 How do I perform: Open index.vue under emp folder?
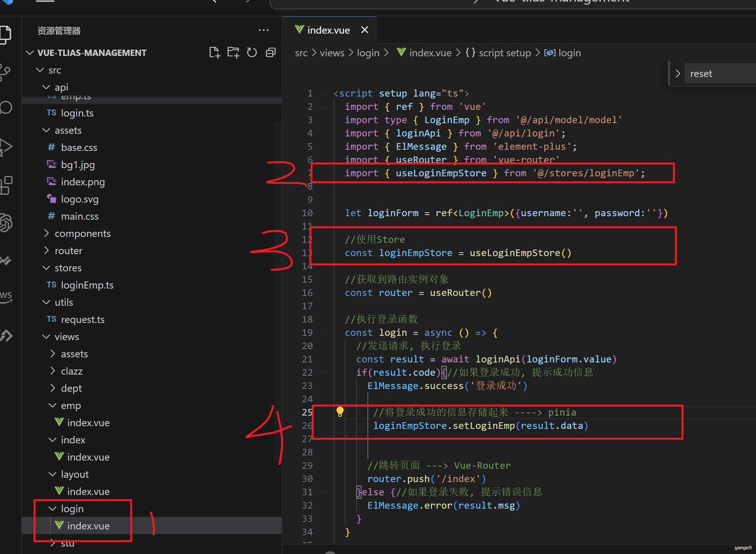coord(88,423)
